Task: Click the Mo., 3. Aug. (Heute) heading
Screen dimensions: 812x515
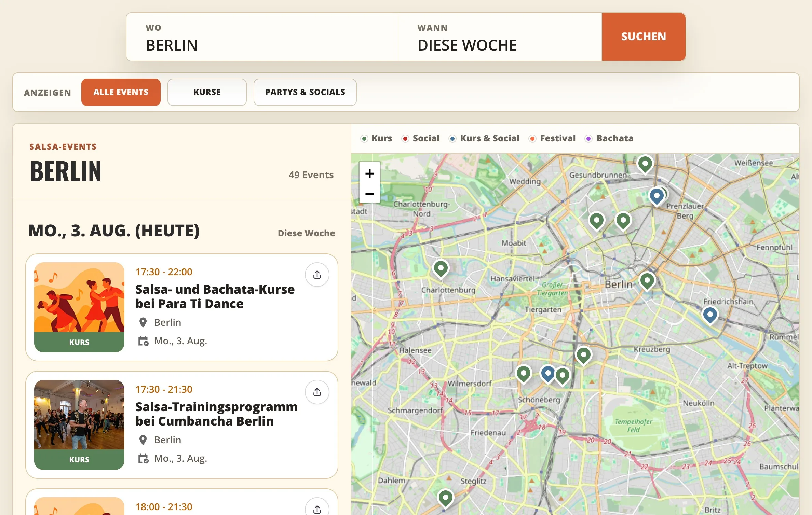Action: tap(114, 231)
